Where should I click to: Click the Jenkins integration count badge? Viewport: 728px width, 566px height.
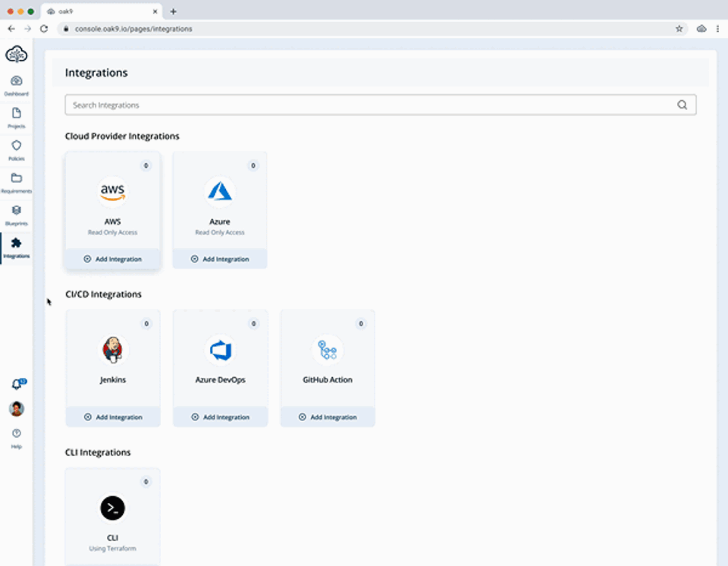pos(146,323)
